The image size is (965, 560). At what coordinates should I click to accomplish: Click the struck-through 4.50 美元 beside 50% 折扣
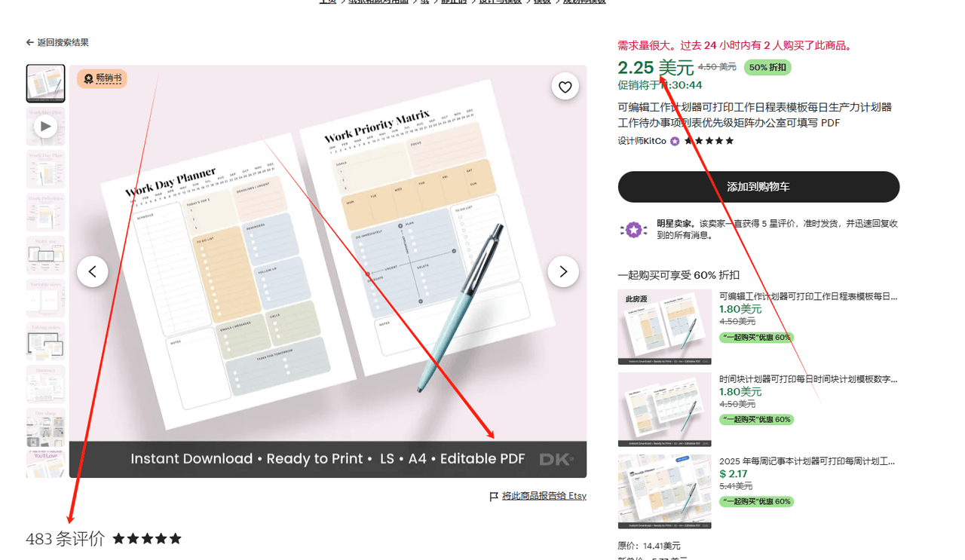tap(717, 67)
